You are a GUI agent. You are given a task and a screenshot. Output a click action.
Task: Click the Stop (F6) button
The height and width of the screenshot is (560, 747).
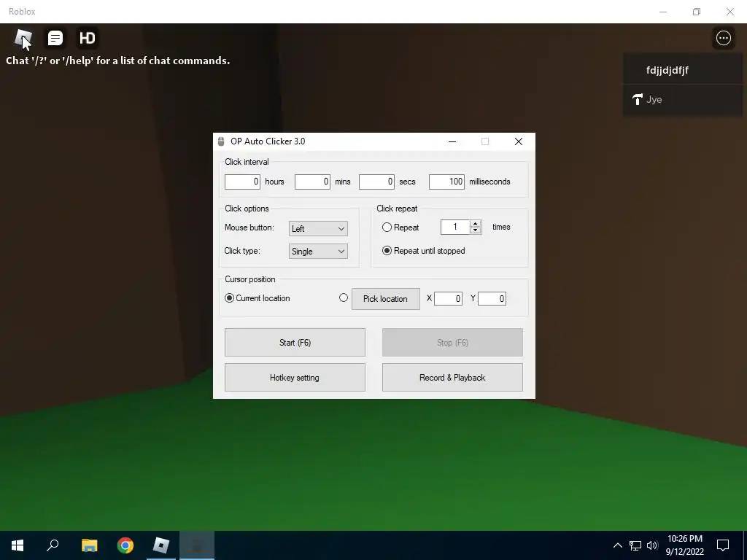[452, 343]
